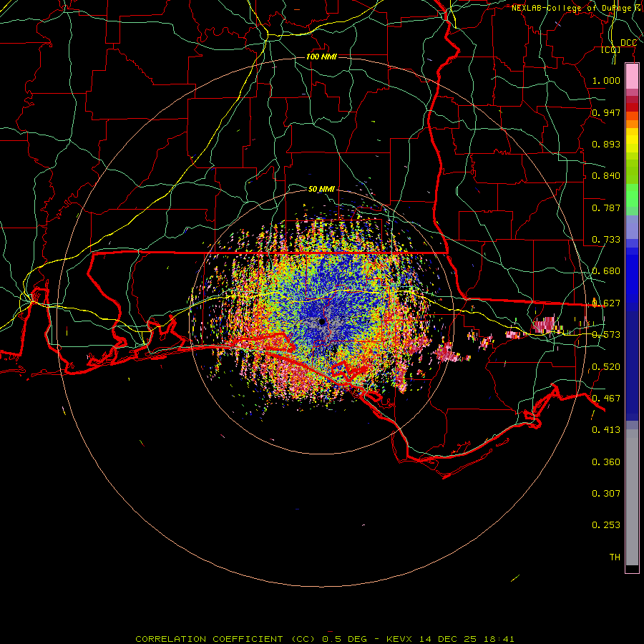Click the Correlation Coefficient caption at bottom
644x644 pixels.
324,639
